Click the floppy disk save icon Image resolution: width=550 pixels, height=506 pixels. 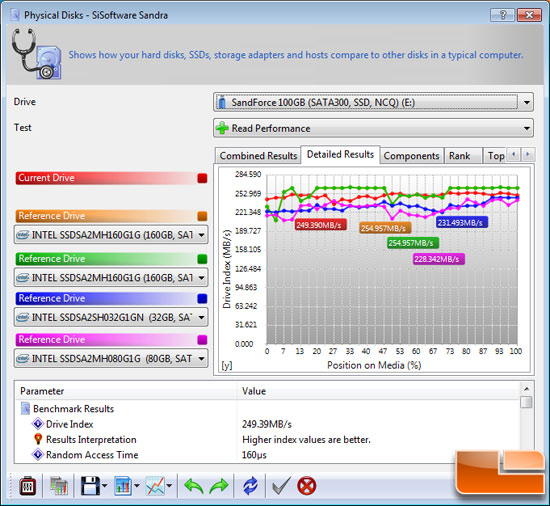[x=90, y=486]
